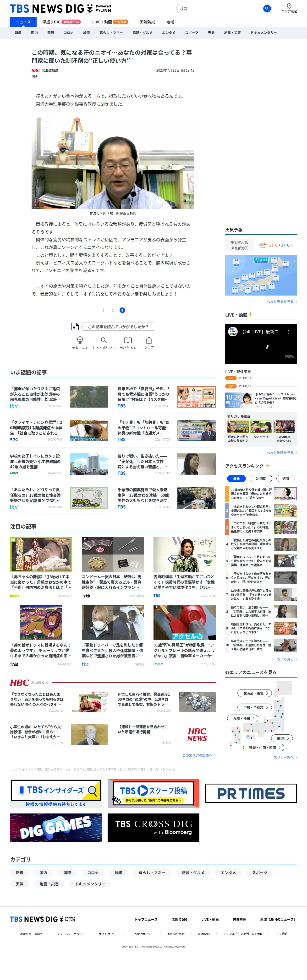The width and height of the screenshot is (307, 980).
Task: Click the HBC logo beside 北海道放送 in byline
Action: 35,70
